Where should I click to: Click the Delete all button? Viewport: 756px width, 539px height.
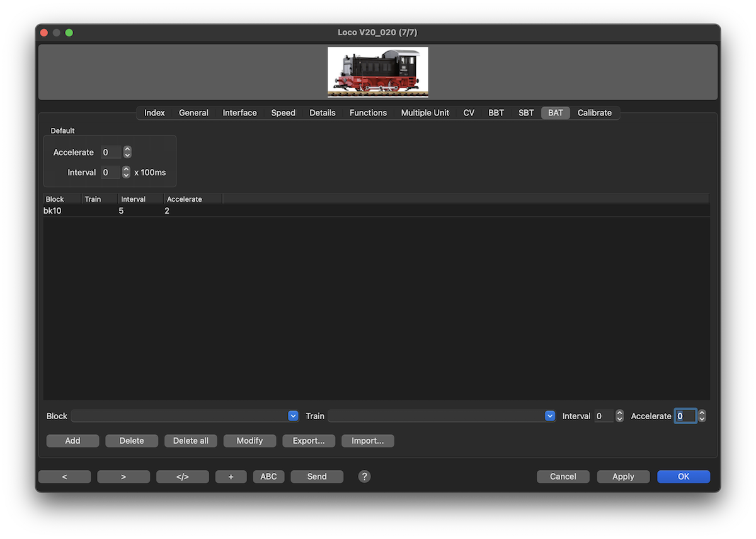tap(190, 441)
